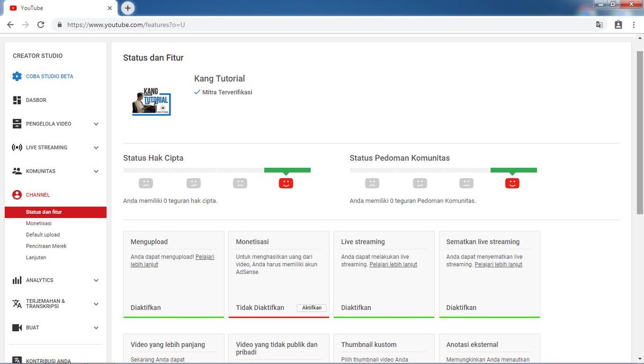
Task: Open the Chrome profile icon
Action: coord(618,25)
